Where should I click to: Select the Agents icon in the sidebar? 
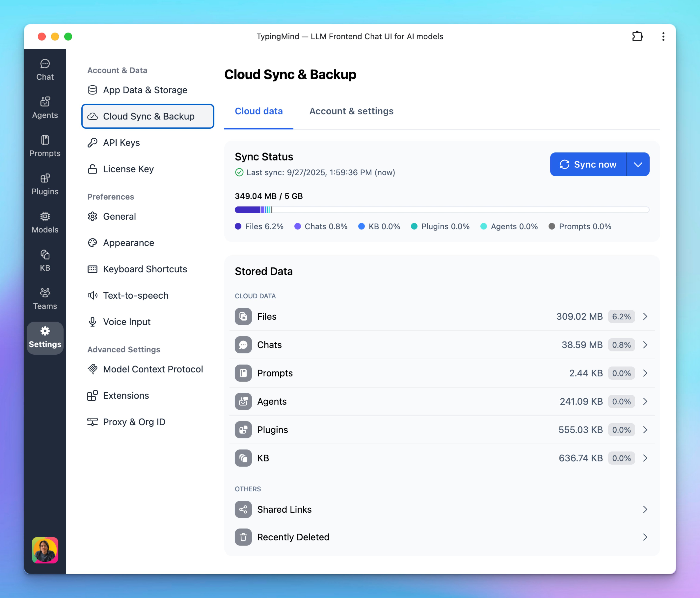tap(45, 107)
